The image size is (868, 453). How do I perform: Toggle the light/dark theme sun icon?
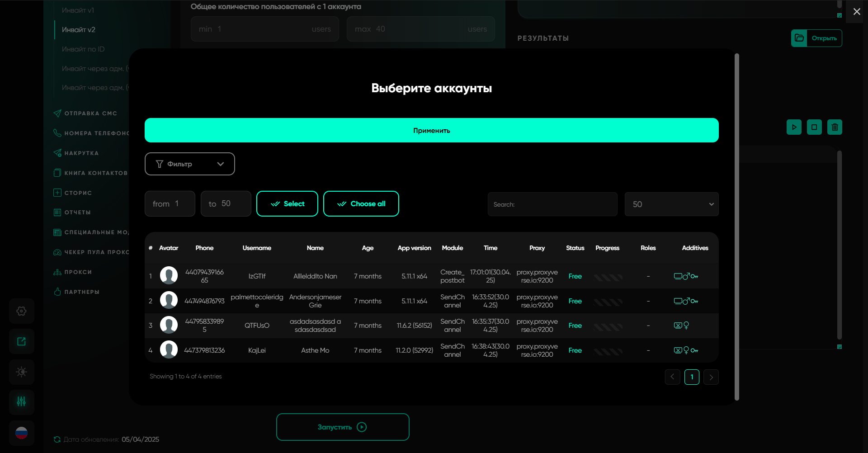(21, 372)
